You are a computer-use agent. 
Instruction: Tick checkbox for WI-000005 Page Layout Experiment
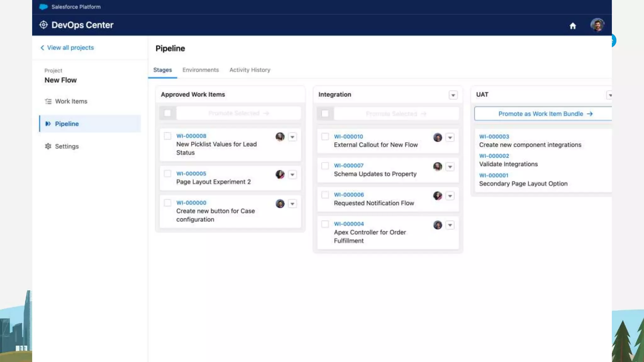click(x=168, y=173)
